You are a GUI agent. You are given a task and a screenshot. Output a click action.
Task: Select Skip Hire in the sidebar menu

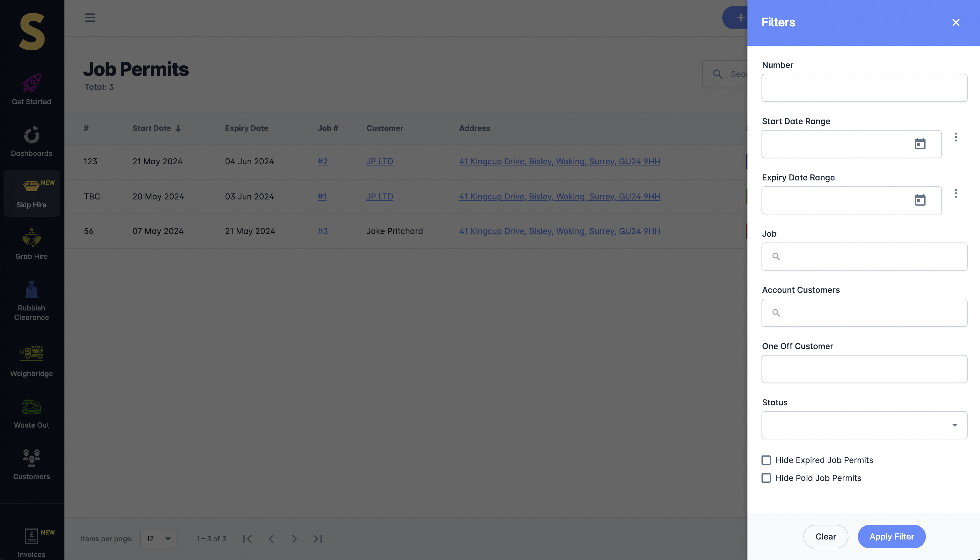[32, 193]
